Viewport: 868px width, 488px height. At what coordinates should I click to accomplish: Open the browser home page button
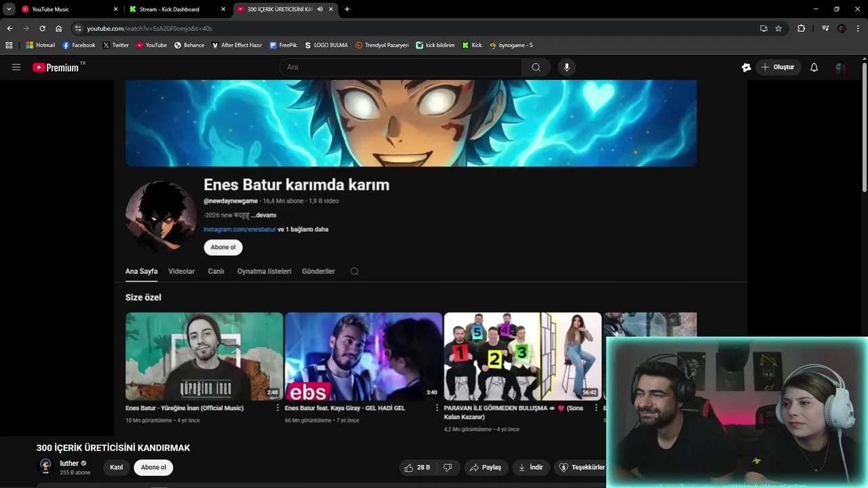[x=59, y=28]
